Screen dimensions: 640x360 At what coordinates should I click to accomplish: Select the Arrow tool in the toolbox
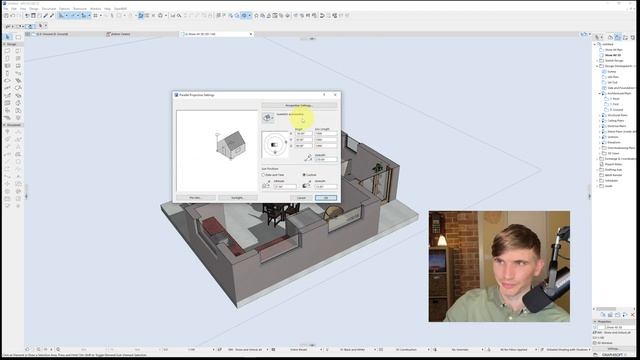pyautogui.click(x=8, y=37)
